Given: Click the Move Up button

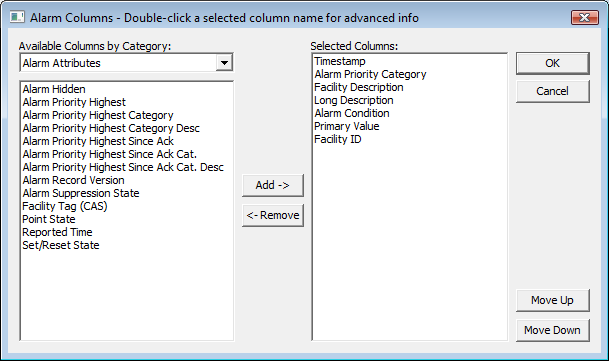Looking at the screenshot, I should 553,300.
